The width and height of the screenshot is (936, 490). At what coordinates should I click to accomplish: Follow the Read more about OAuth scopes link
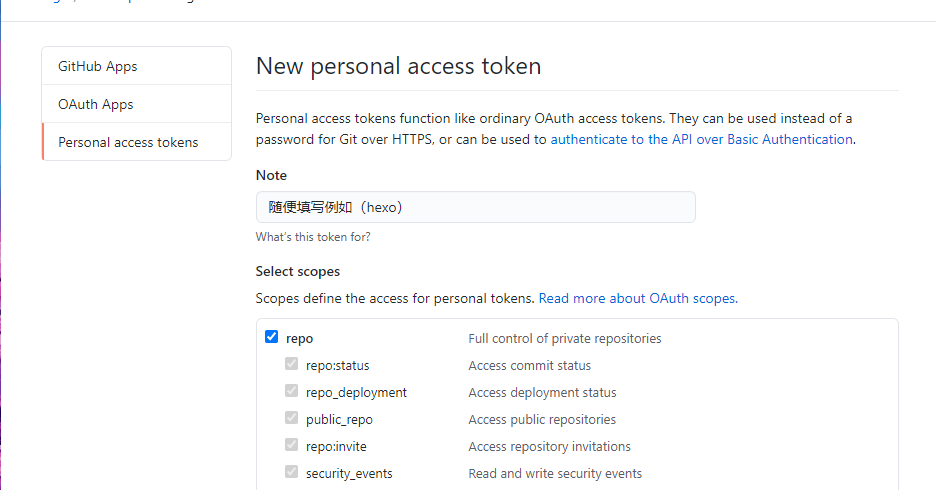(x=638, y=298)
